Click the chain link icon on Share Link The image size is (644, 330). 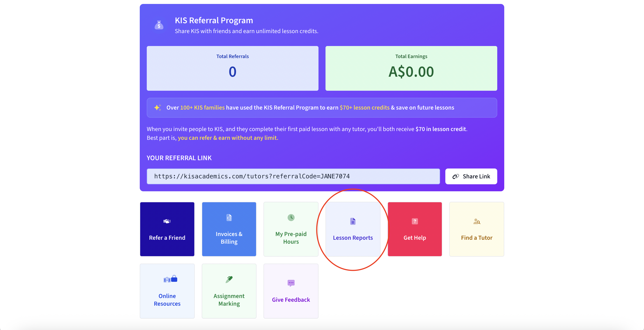point(455,176)
